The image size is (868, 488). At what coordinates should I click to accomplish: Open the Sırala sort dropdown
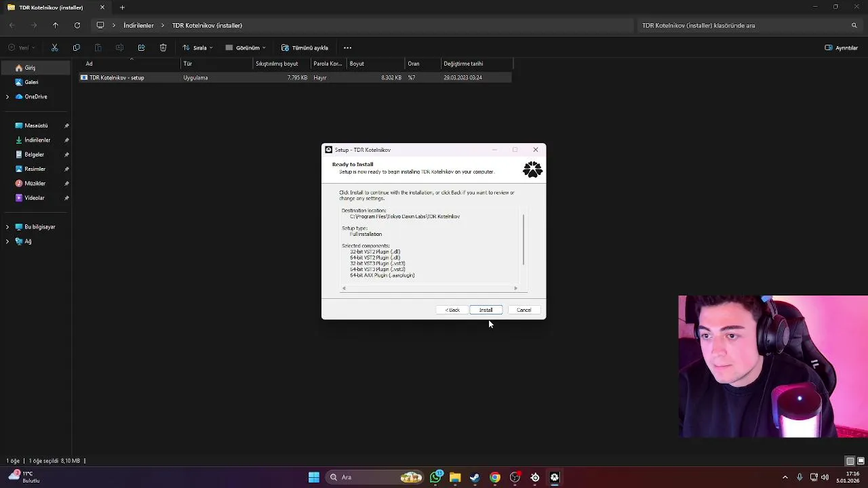(x=198, y=47)
